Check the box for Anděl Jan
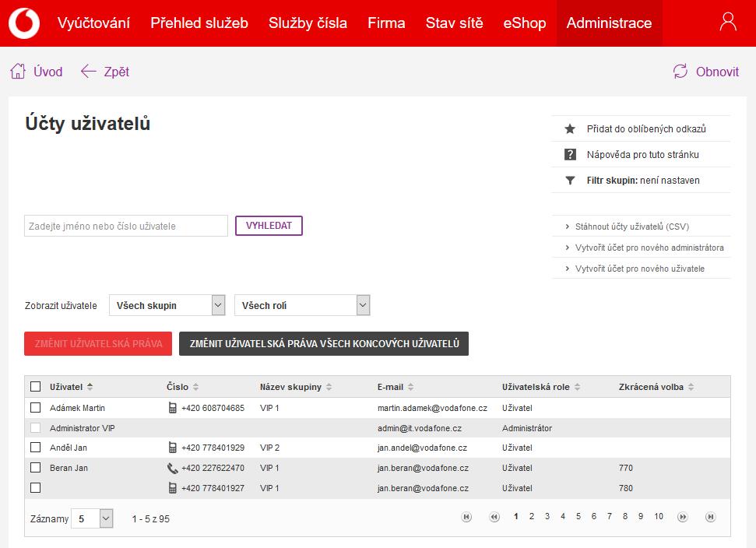Viewport: 756px width, 548px height. point(35,447)
